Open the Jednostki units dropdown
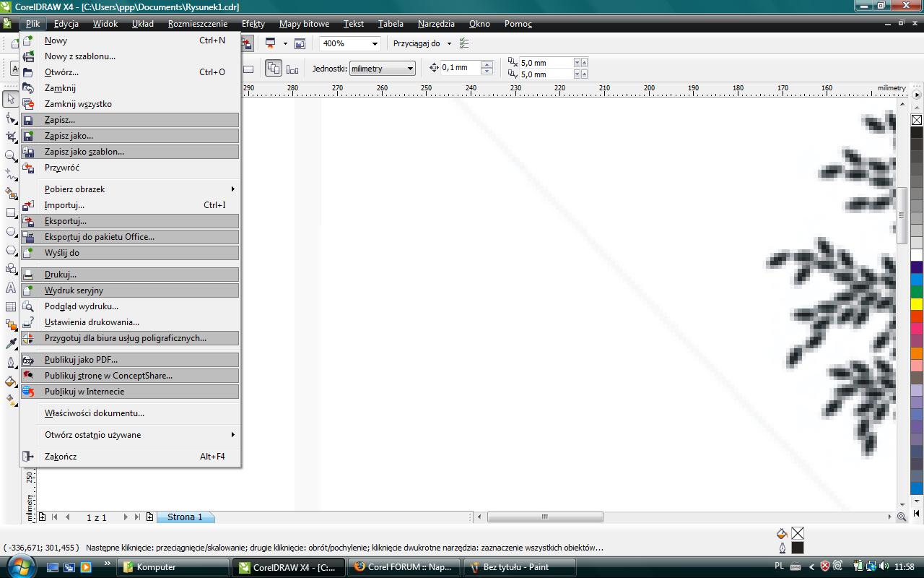 click(410, 69)
